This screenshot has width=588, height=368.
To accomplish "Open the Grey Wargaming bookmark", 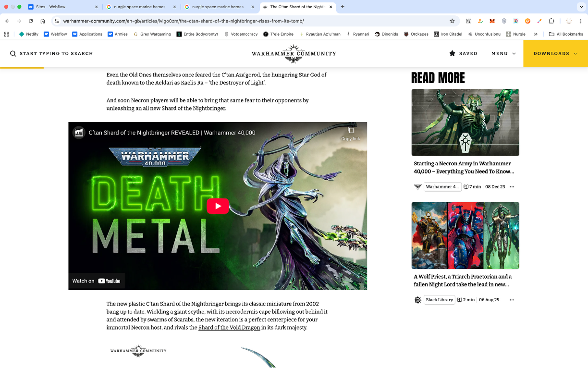I will point(152,34).
